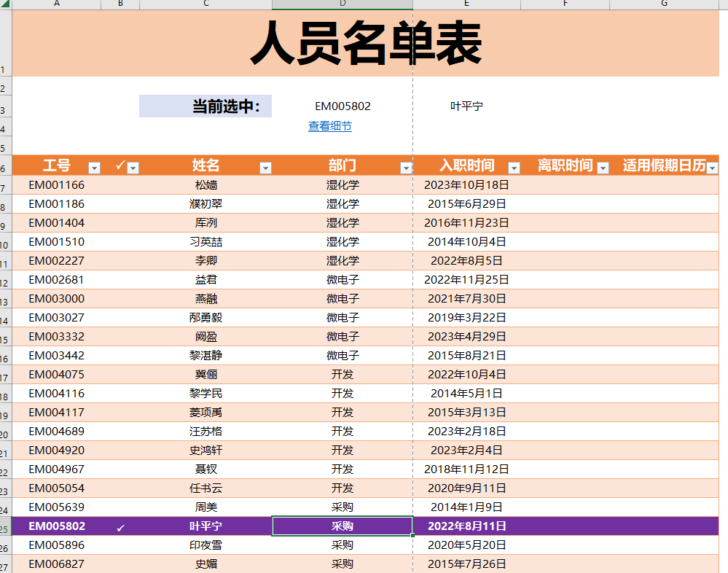728x573 pixels.
Task: Click the 查看细节 hyperlink
Action: (329, 125)
